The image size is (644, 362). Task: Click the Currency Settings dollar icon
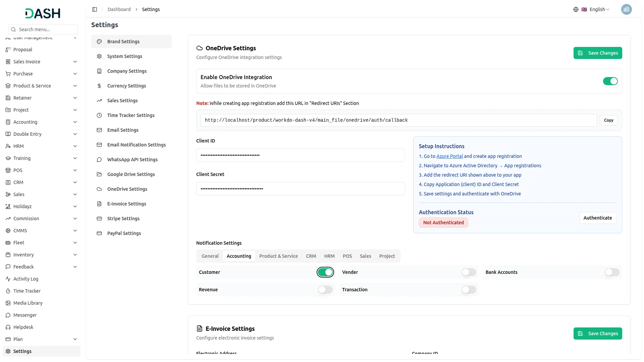coord(99,85)
